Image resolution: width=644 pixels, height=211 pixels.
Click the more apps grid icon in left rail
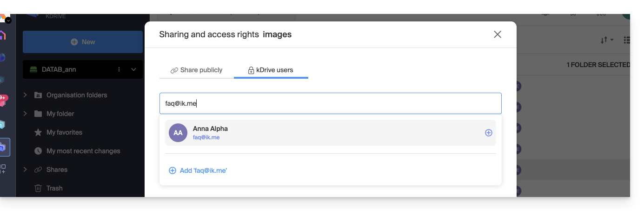tap(3, 169)
